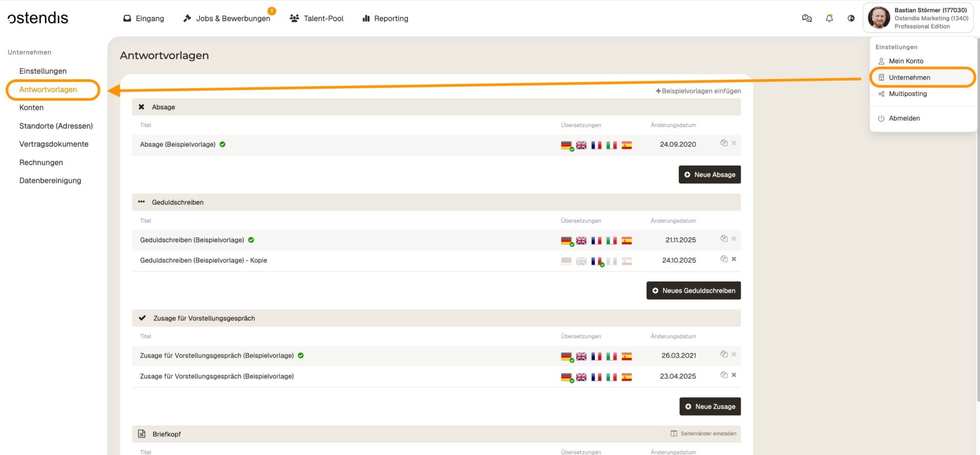Click the Neue Absage button

(709, 175)
